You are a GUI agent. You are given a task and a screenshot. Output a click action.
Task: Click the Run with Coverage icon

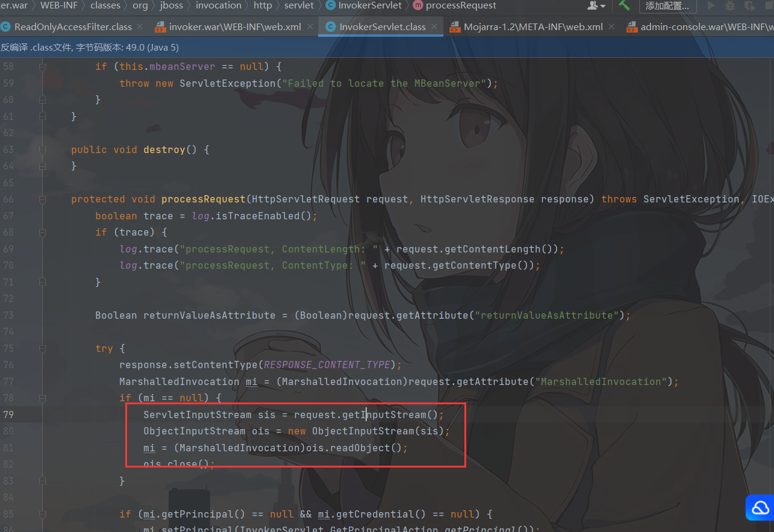pyautogui.click(x=749, y=6)
